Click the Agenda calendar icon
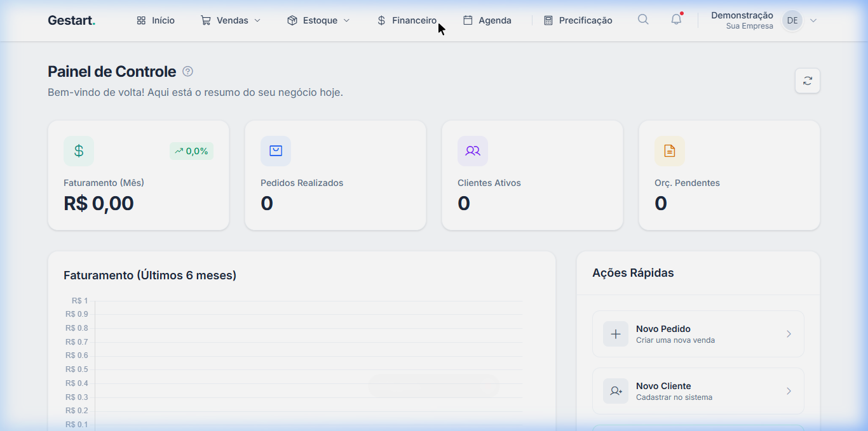The height and width of the screenshot is (431, 868). point(468,20)
